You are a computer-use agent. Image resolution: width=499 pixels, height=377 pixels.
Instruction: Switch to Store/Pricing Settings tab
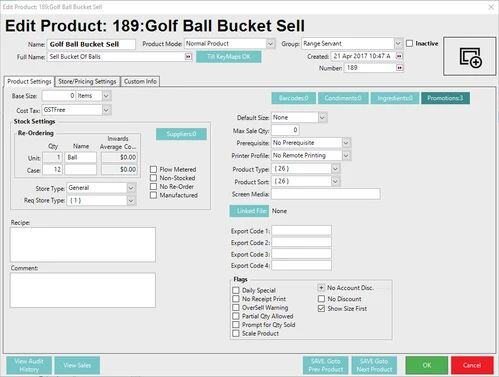[x=87, y=82]
